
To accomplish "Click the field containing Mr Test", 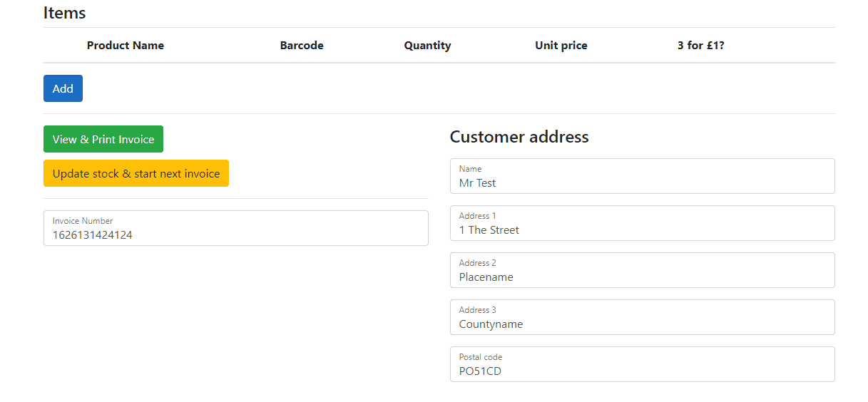I will pos(642,176).
